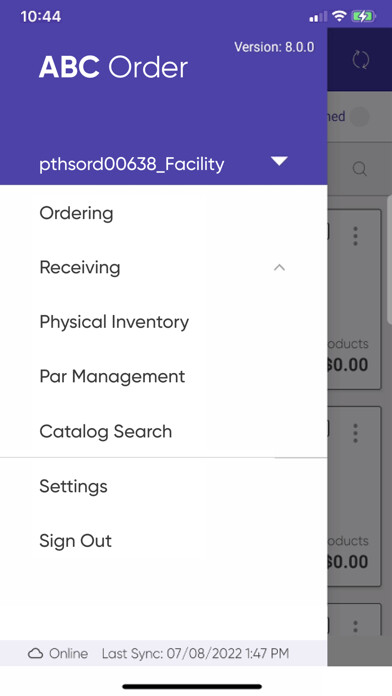Toggle the switch beside the partially hidden label
Viewport: 392px width, 696px height.
359,117
